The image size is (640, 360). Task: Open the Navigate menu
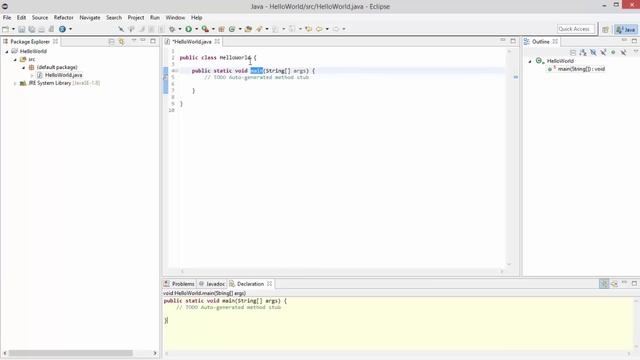tap(89, 18)
